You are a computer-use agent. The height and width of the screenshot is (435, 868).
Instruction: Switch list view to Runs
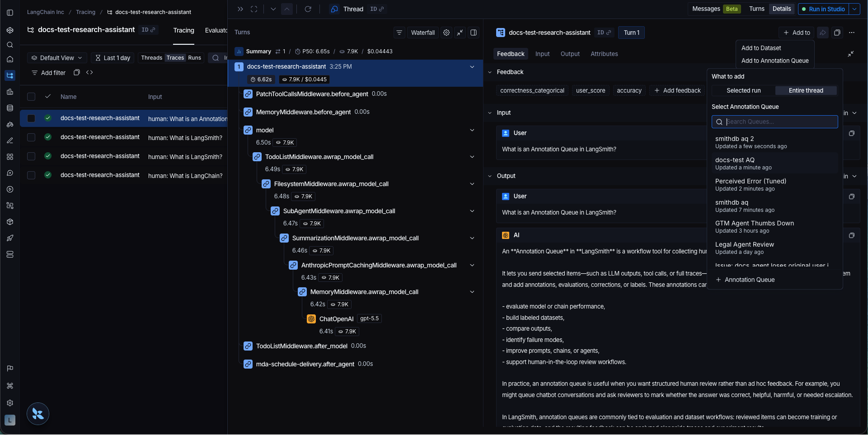pos(194,58)
